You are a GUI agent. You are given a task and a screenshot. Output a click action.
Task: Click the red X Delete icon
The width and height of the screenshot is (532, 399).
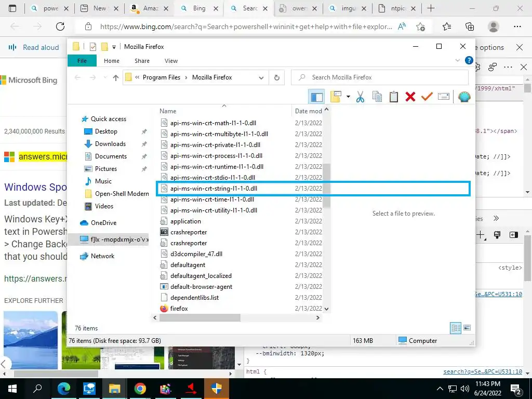(410, 97)
